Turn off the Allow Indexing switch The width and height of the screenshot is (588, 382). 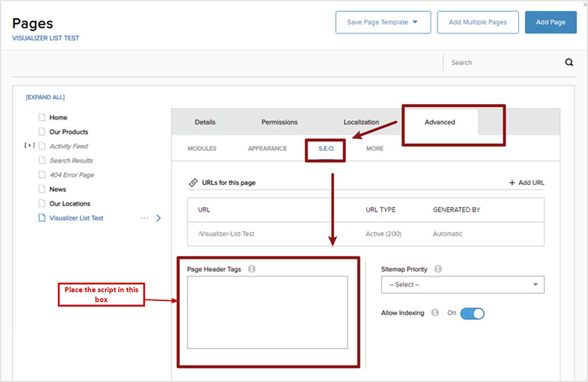tap(472, 314)
